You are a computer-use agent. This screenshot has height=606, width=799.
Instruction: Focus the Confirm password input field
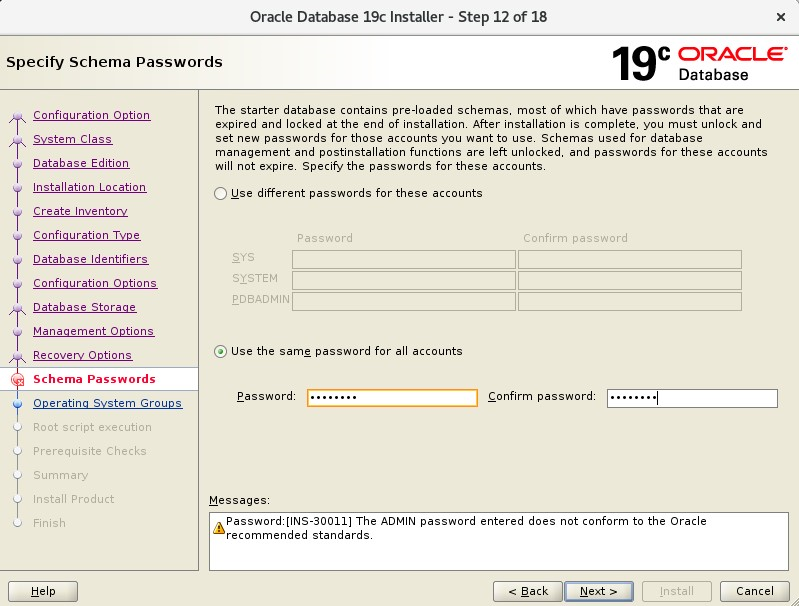pos(692,398)
